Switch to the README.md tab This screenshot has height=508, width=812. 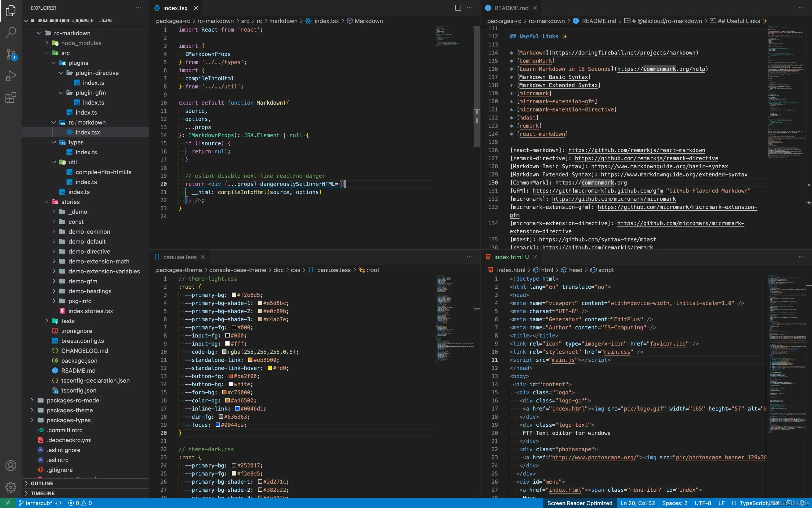(x=511, y=8)
